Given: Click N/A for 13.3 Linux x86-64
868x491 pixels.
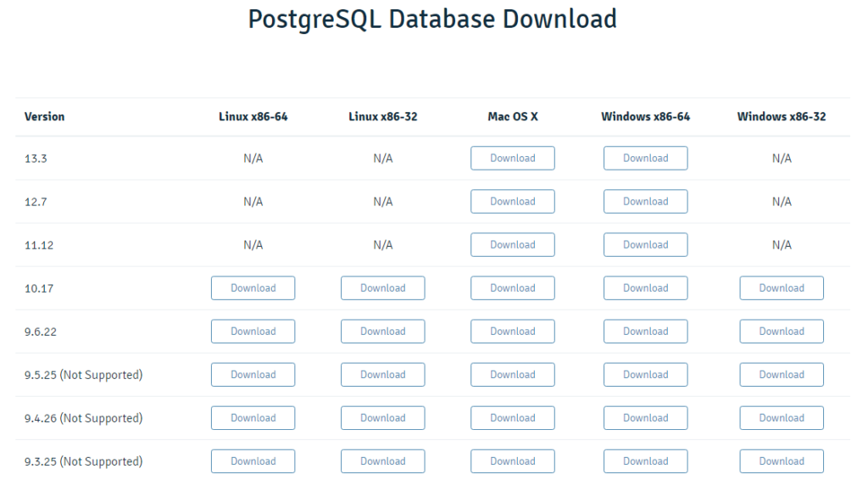Looking at the screenshot, I should point(253,159).
